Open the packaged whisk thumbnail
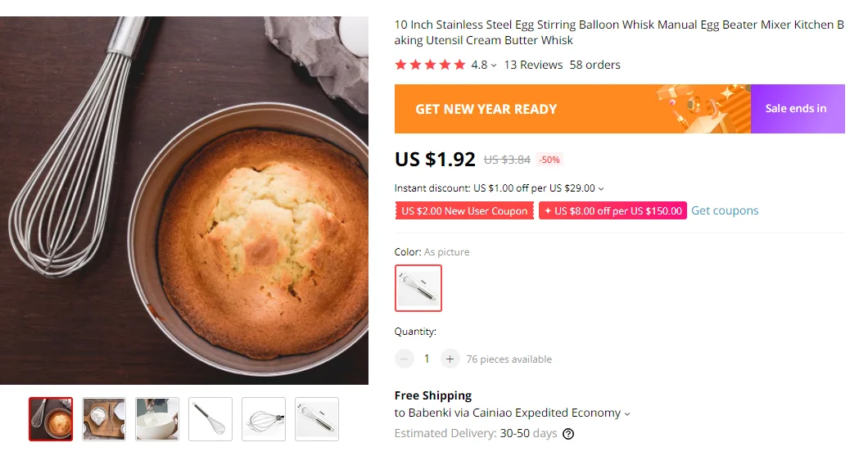This screenshot has width=868, height=456. [x=317, y=419]
